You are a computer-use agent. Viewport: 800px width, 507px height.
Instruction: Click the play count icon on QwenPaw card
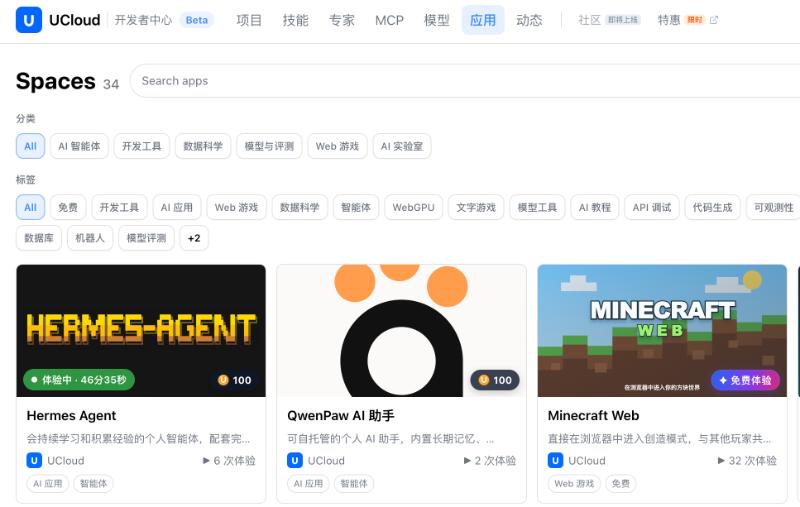[x=467, y=461]
